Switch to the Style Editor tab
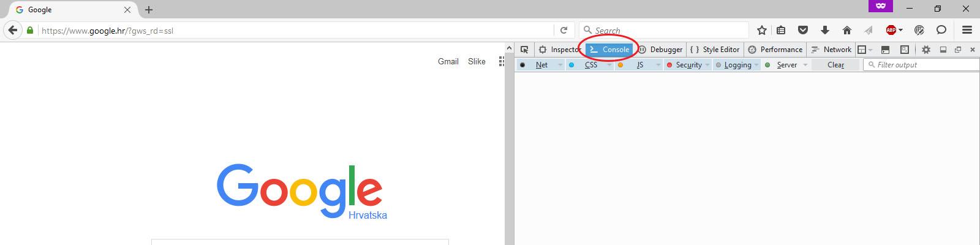Image resolution: width=980 pixels, height=245 pixels. click(715, 50)
